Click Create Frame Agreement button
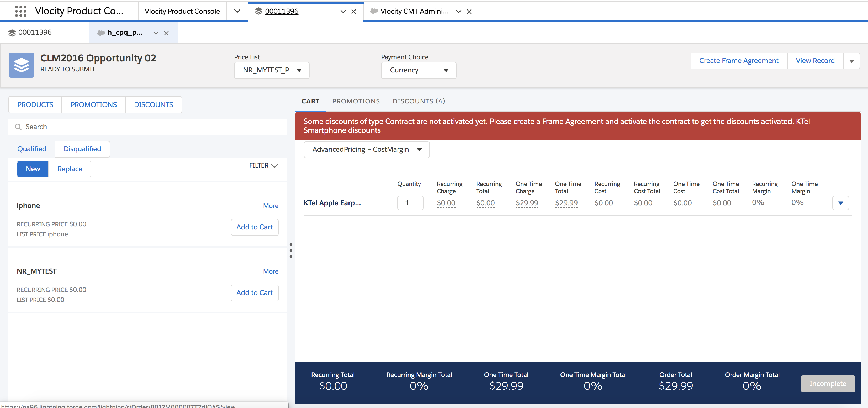This screenshot has height=408, width=868. pos(739,61)
